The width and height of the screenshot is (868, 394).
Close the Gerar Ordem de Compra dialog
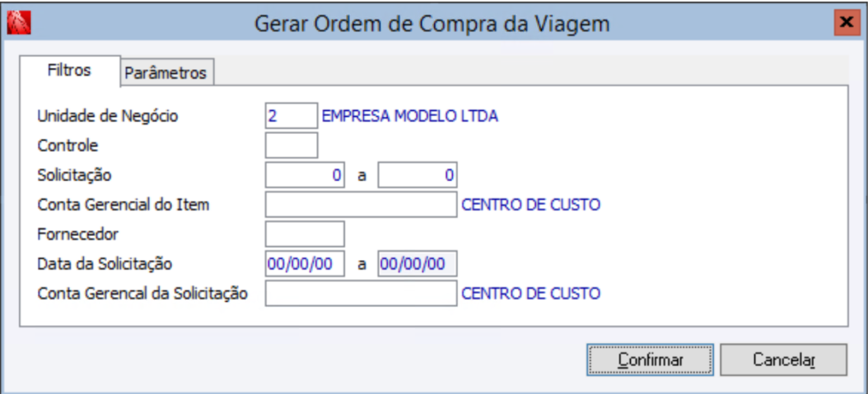(x=843, y=23)
